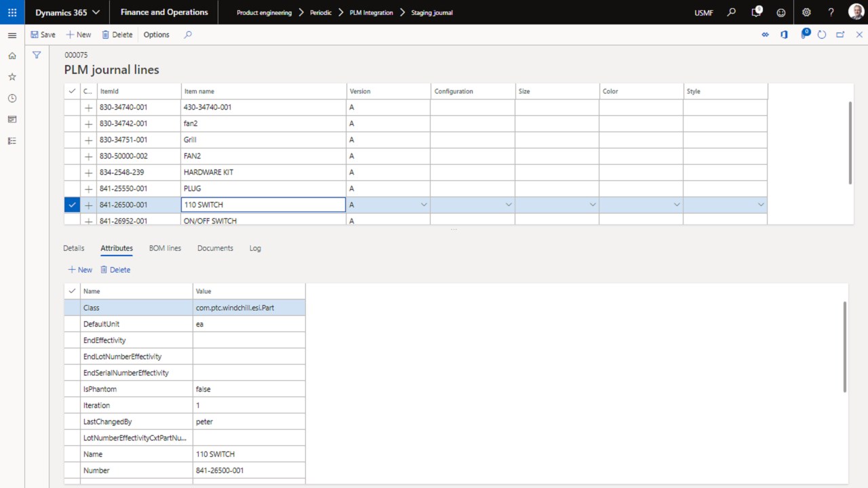Open the Configuration dropdown in selected row
Image resolution: width=868 pixels, height=488 pixels.
(508, 205)
